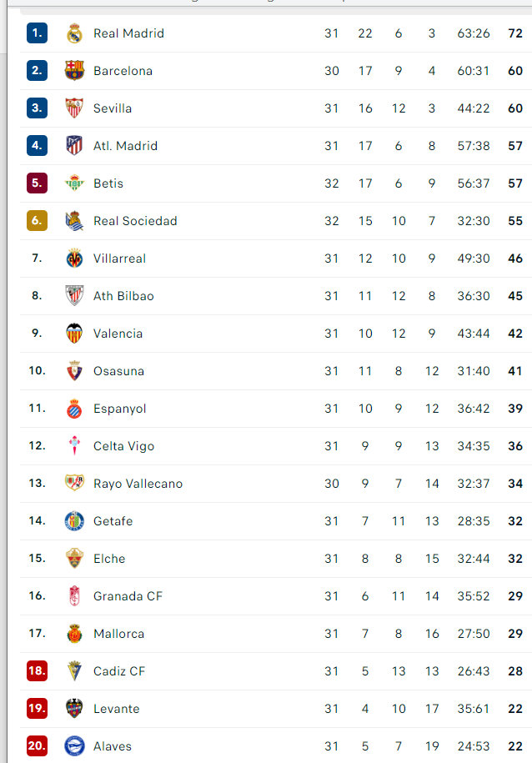
Task: Open the Rayo Vallecano team page
Action: tap(138, 484)
